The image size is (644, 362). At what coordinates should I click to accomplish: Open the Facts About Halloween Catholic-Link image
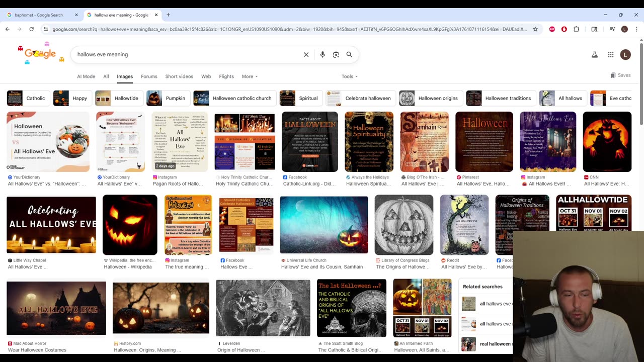pos(309,142)
